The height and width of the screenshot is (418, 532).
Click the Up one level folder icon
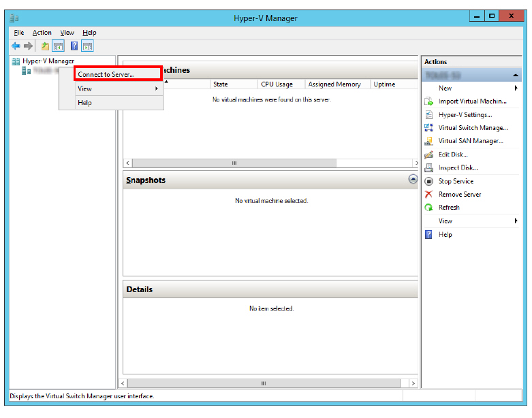pyautogui.click(x=45, y=46)
